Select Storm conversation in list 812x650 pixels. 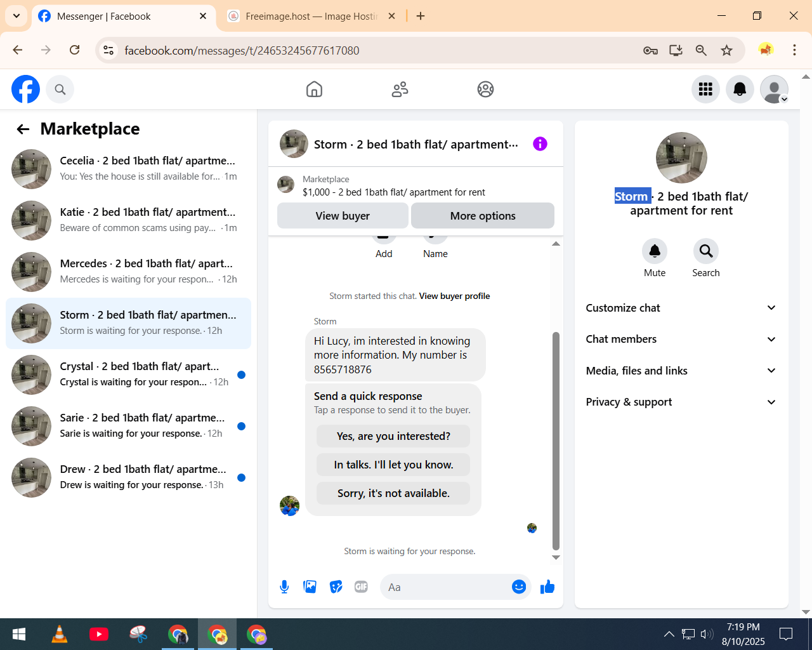pos(128,323)
